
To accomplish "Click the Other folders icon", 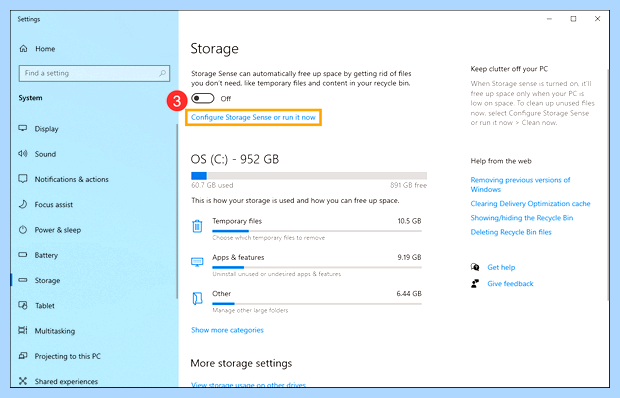I will (x=197, y=298).
